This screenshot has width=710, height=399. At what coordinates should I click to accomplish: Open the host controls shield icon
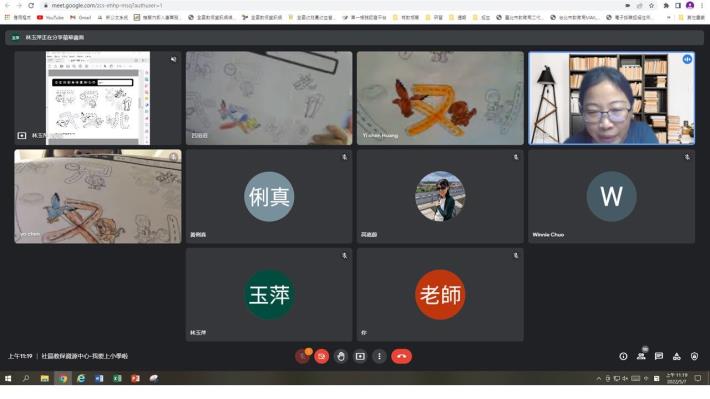[695, 356]
